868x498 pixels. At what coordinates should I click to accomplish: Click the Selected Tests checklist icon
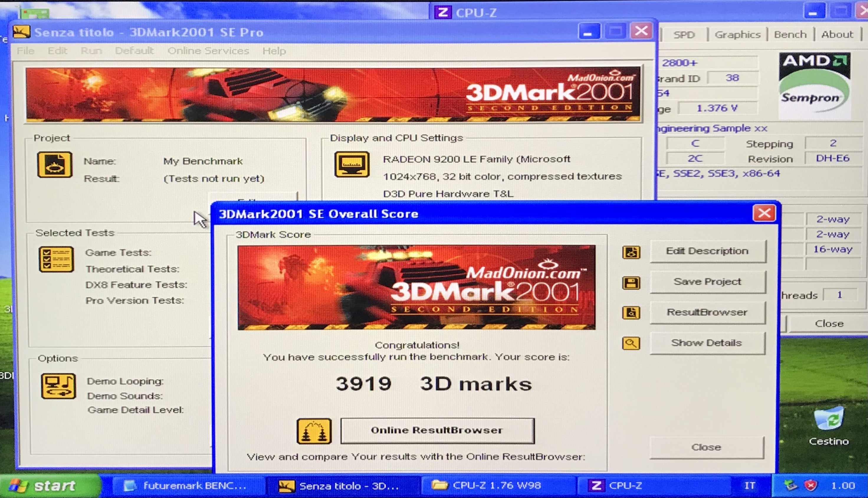pos(56,259)
